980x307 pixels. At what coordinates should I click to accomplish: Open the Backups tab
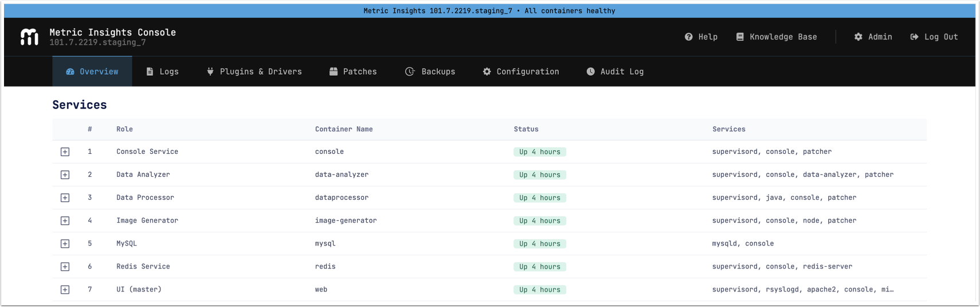[x=430, y=72]
